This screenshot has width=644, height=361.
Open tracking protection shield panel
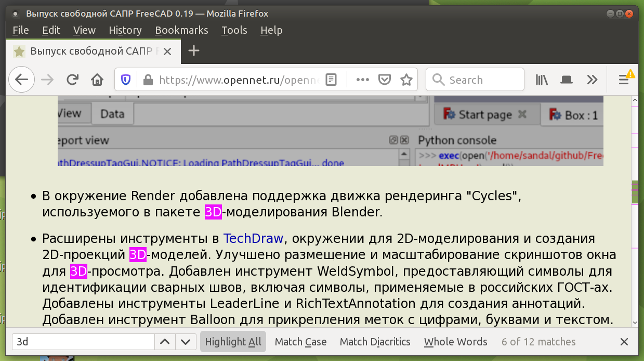[x=126, y=80]
